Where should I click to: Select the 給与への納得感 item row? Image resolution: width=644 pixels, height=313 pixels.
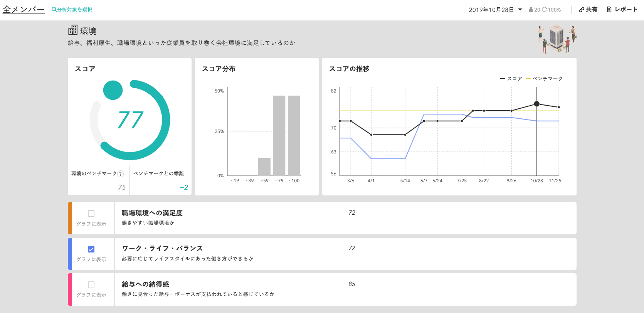(x=322, y=289)
